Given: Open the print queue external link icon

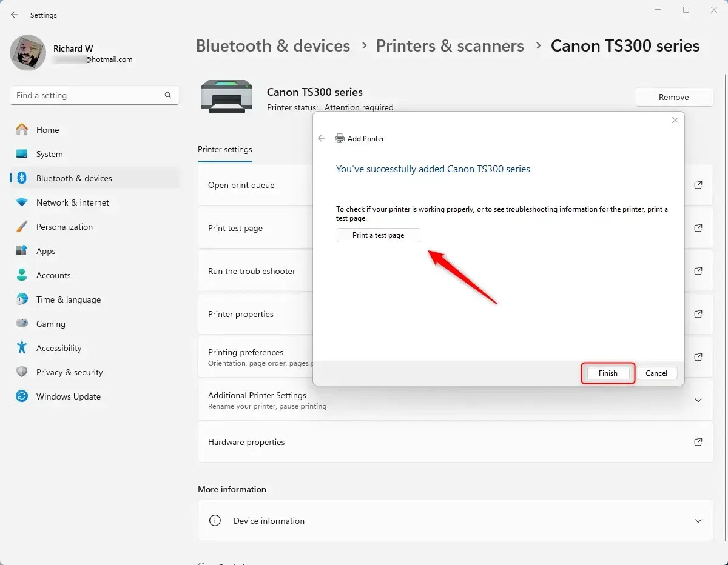Looking at the screenshot, I should pyautogui.click(x=698, y=184).
